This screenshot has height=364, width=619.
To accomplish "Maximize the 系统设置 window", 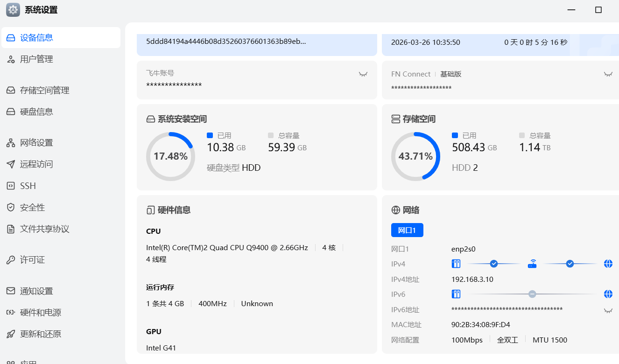I will 598,10.
